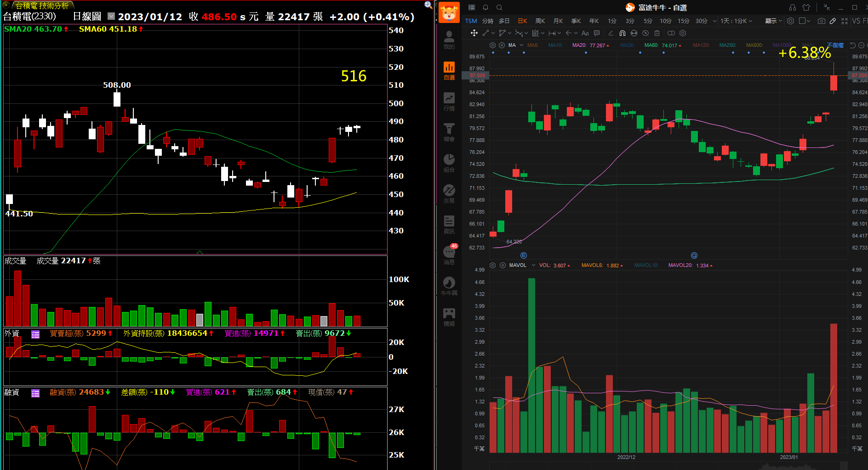Toggle MAVOL10 volume average line

tap(646, 265)
